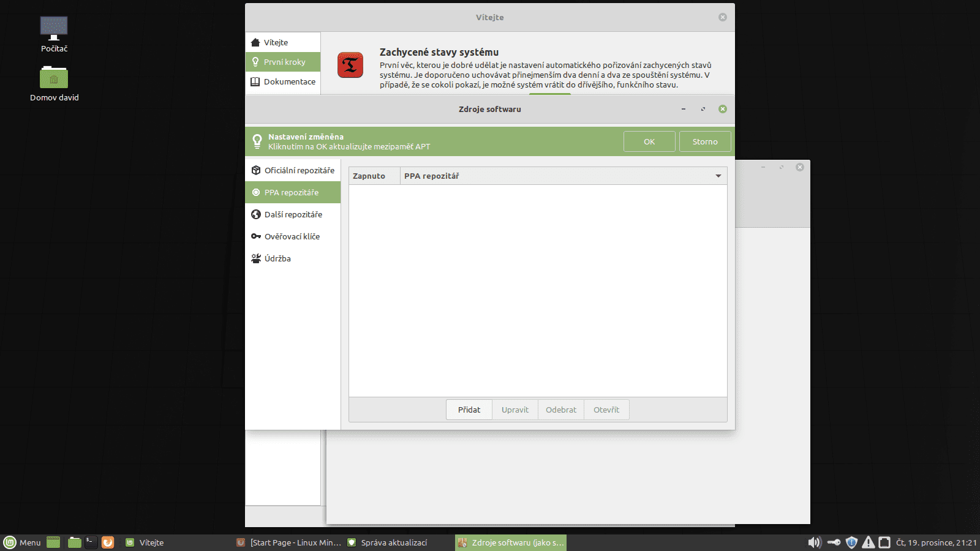
Task: Click the Timeshift snapshot icon in Vítejte window
Action: (350, 64)
